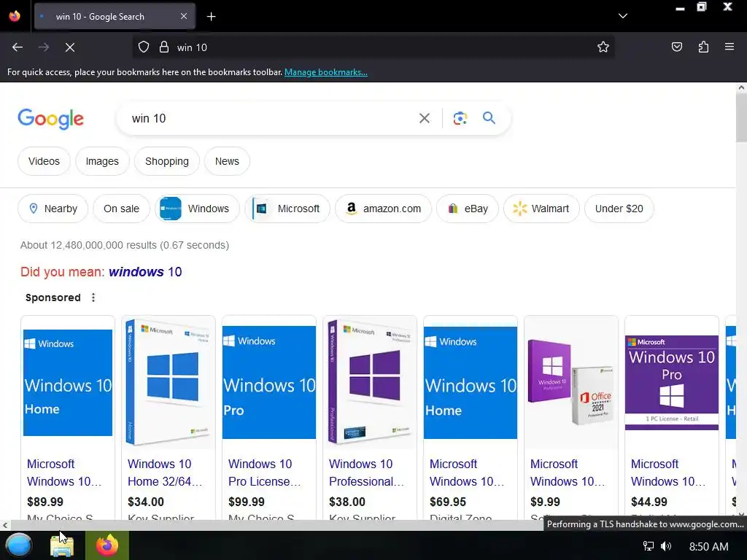Filter by Walmart seller
This screenshot has width=747, height=560.
coord(541,209)
